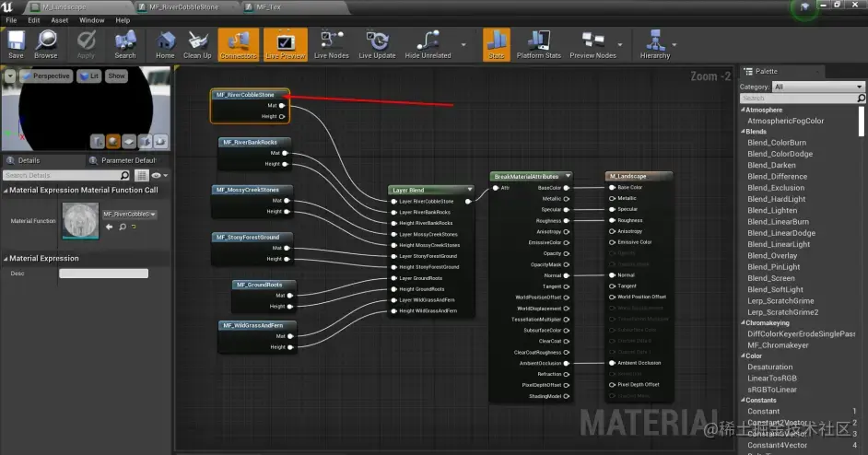The image size is (868, 455).
Task: Open Details view options eye dropdown
Action: [159, 176]
